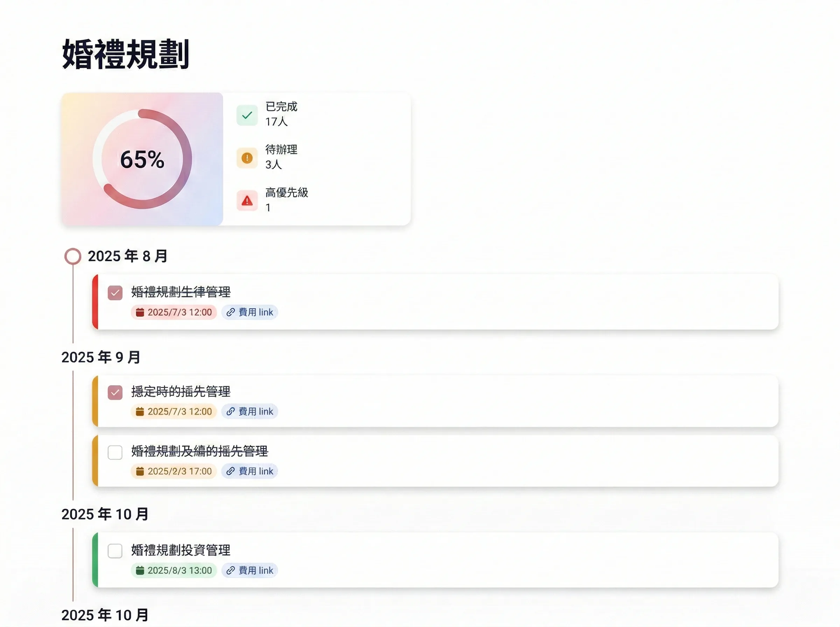Click the calendar icon on 2025/2/3 17:00 badge
840x627 pixels.
[x=140, y=471]
